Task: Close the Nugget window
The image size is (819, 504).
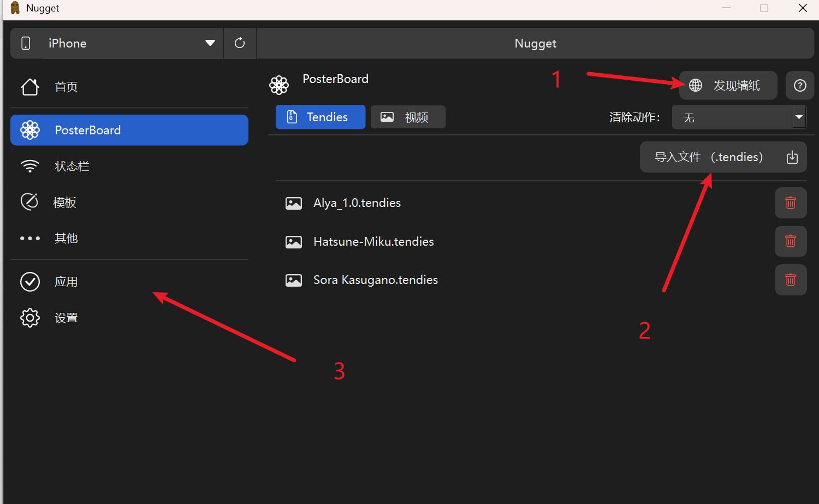Action: 803,8
